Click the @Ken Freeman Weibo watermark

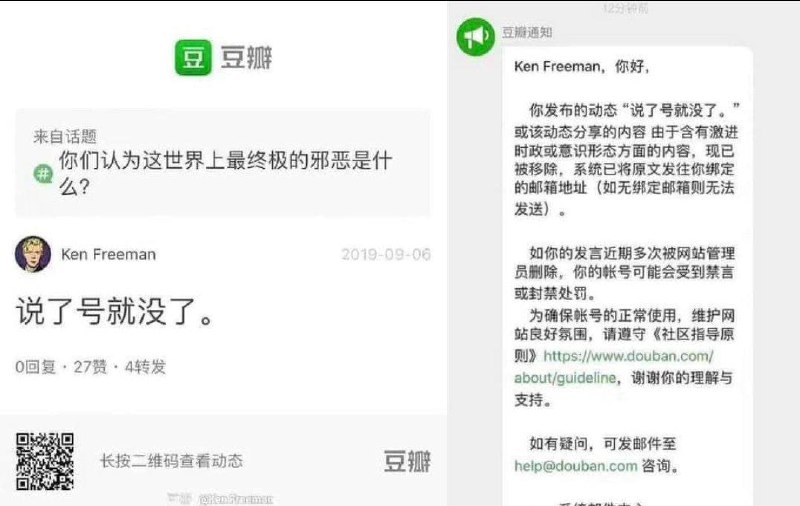pyautogui.click(x=235, y=499)
